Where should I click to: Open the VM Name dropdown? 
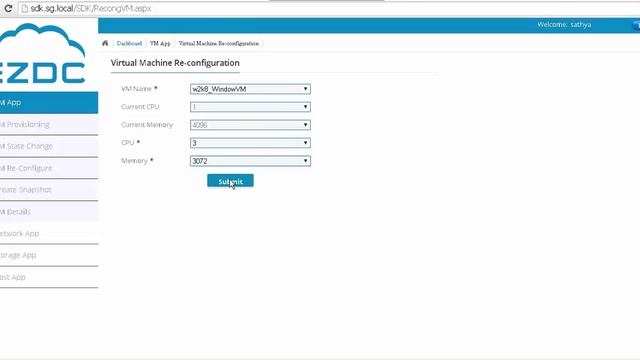(x=250, y=89)
